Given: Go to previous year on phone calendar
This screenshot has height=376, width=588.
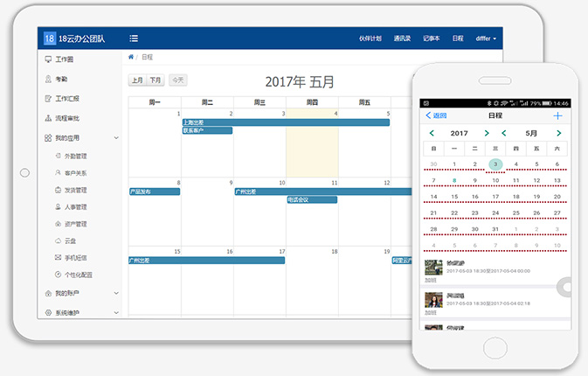Looking at the screenshot, I should (x=432, y=133).
